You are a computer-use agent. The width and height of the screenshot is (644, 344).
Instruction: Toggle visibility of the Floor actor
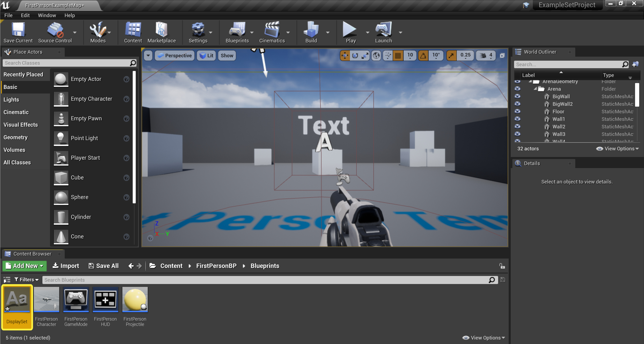(x=518, y=112)
